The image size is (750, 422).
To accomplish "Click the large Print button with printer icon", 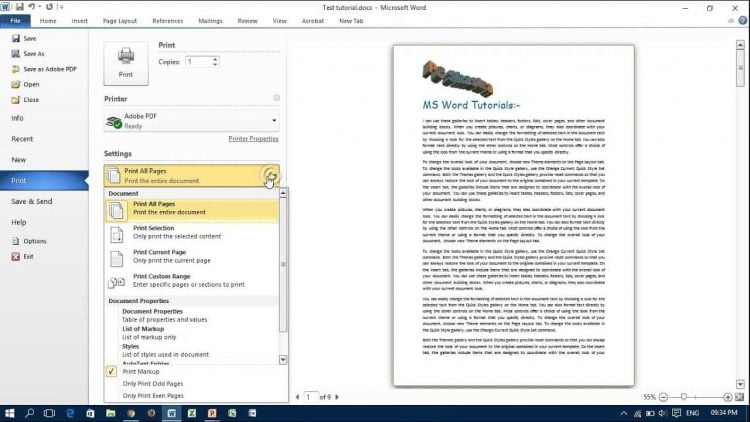I will 126,63.
